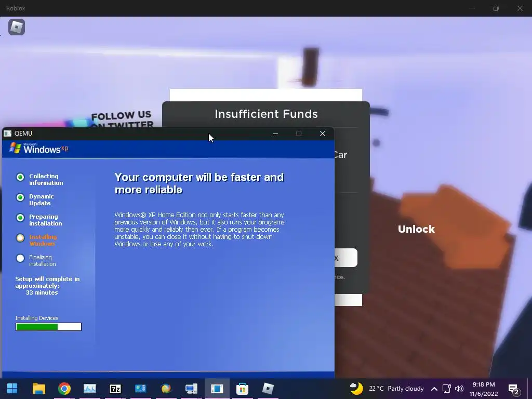Open clock showing 9:18 PM
This screenshot has height=399, width=532.
(484, 384)
